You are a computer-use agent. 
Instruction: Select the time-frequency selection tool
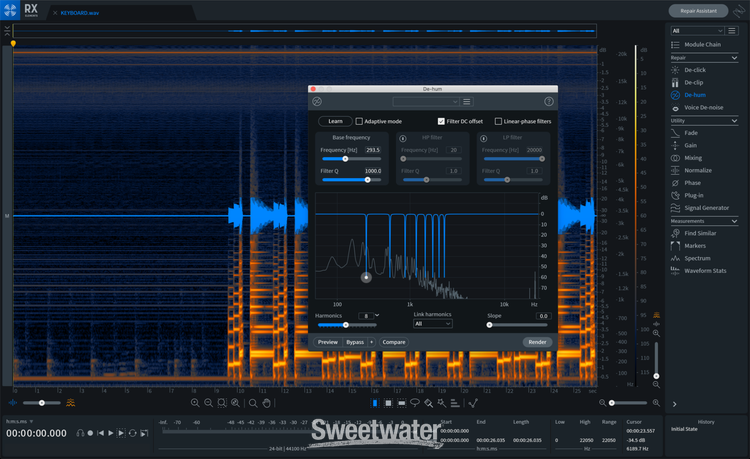coord(388,403)
